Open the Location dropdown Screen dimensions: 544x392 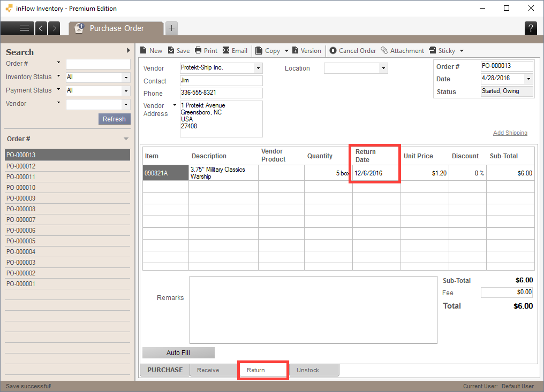383,68
